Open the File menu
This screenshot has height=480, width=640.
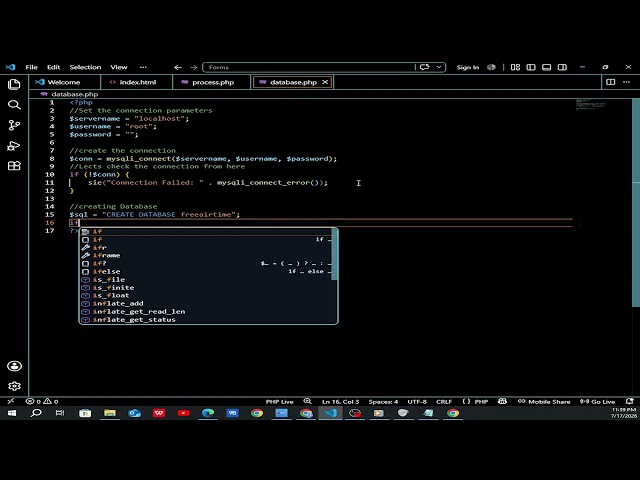pos(31,67)
